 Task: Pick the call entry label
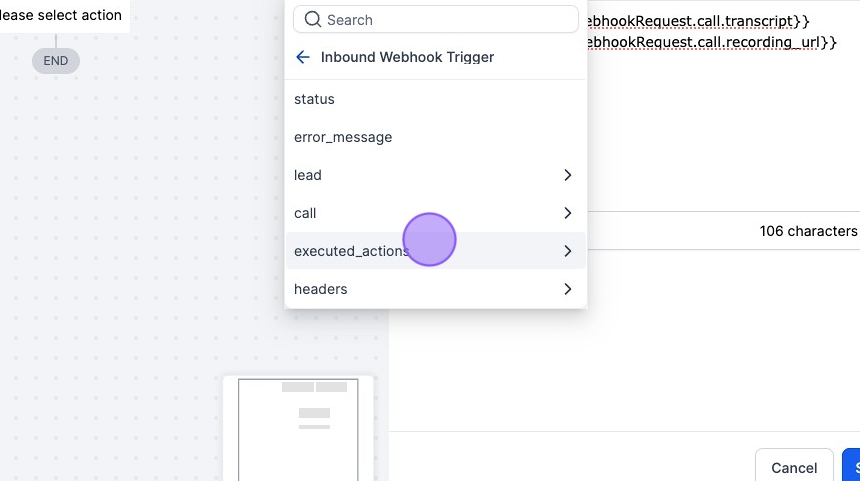[305, 213]
